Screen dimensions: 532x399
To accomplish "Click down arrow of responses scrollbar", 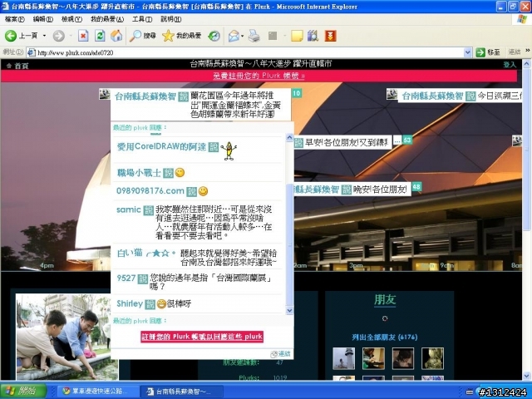I will (289, 310).
